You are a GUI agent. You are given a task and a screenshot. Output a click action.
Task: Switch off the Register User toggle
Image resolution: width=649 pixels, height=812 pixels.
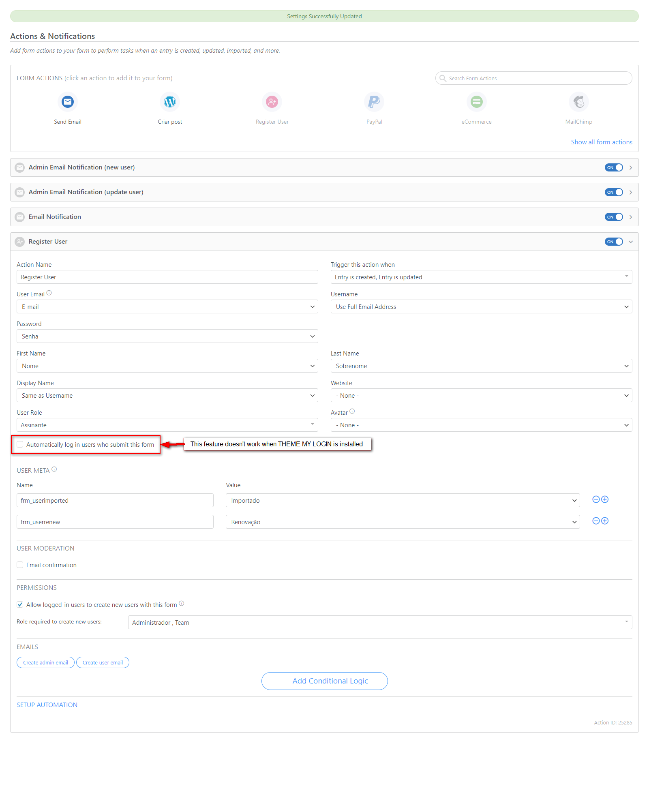pyautogui.click(x=614, y=242)
